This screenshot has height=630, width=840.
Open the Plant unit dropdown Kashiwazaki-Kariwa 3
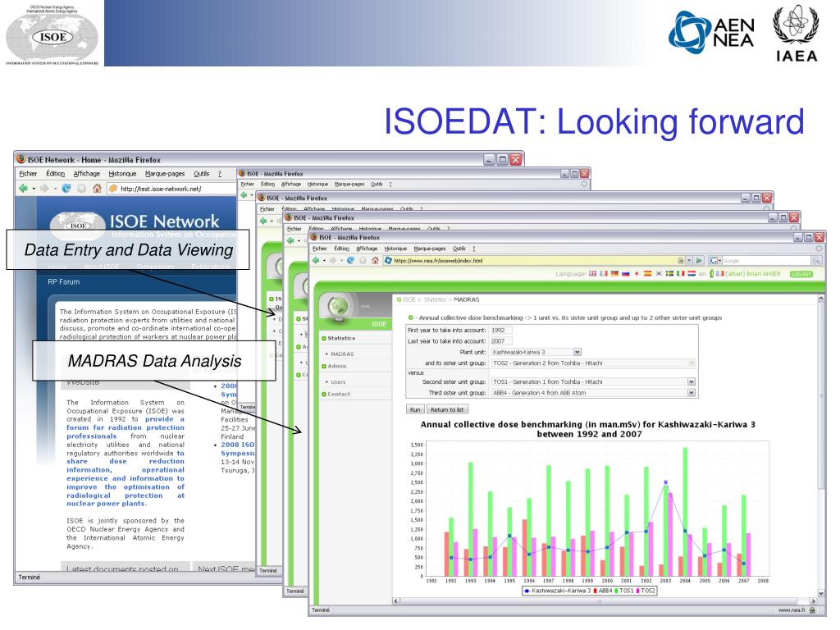point(536,352)
